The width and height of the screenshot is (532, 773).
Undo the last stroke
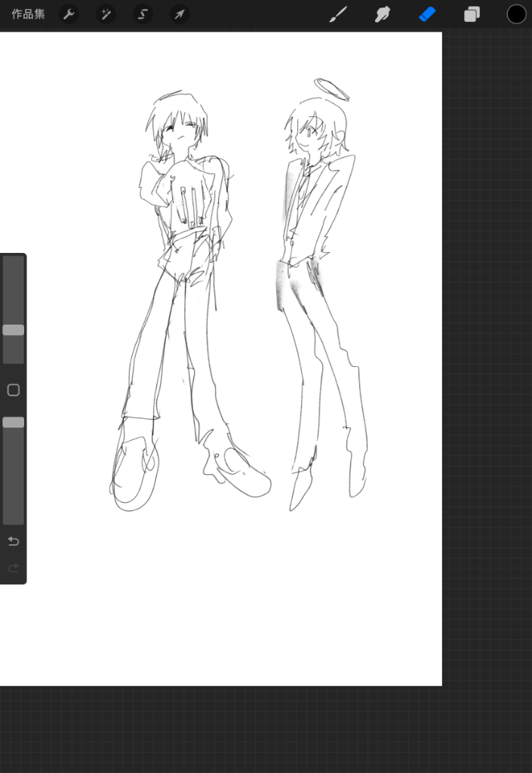coord(14,541)
